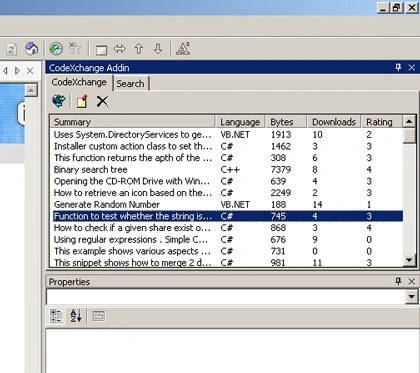Click the tab scroll right arrow
Screen dimensions: 420x373
[x=17, y=71]
